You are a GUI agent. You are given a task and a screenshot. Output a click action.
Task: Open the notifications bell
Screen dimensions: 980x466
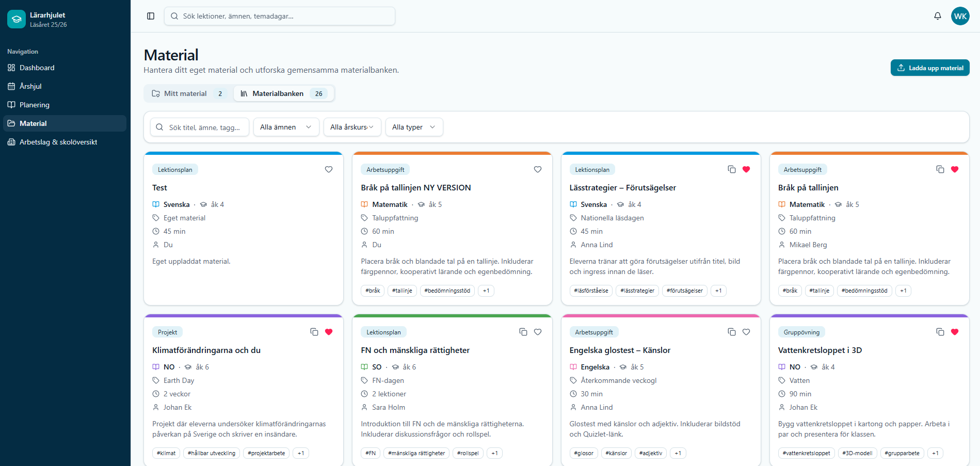click(x=938, y=16)
